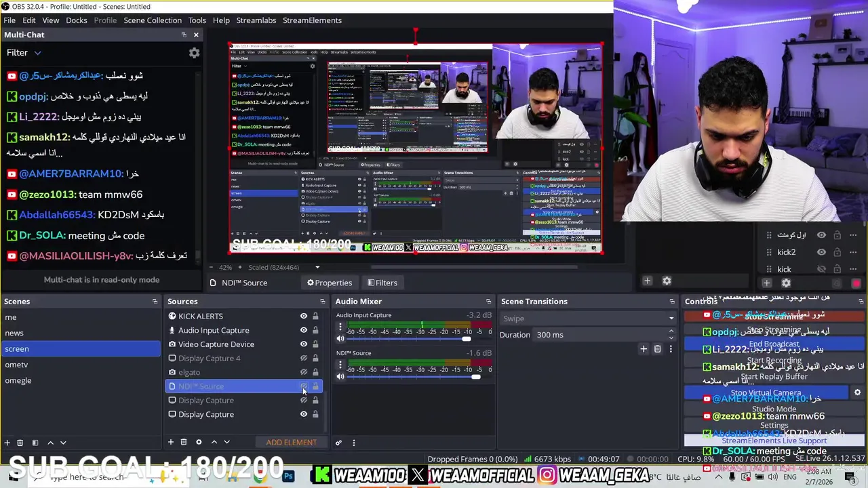868x488 pixels.
Task: Float the Audio Mixer dock
Action: (x=489, y=302)
